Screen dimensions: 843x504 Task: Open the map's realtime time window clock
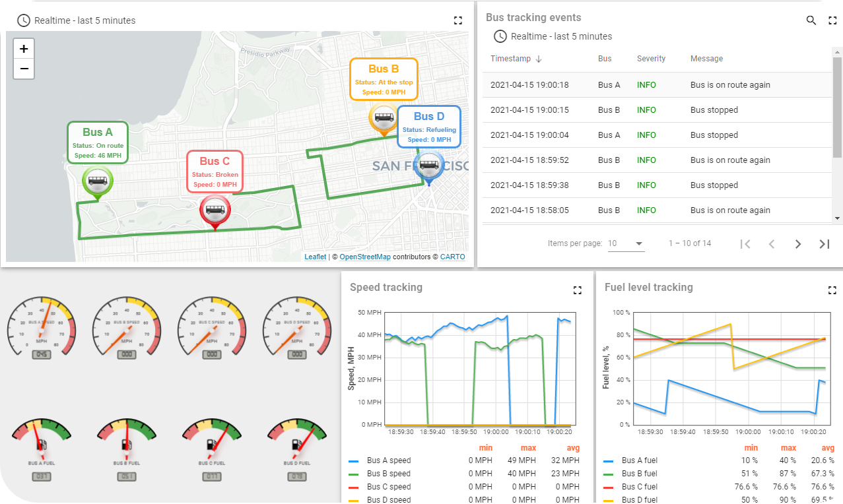[24, 20]
